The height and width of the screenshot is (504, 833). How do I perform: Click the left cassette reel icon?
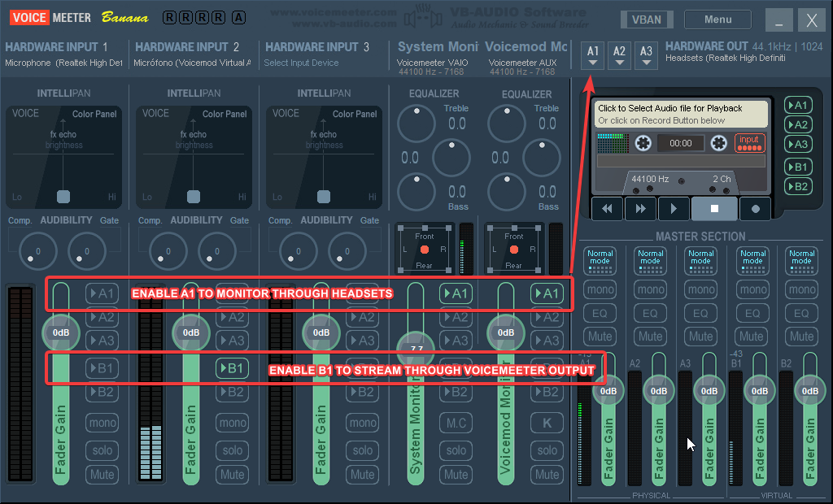pos(643,143)
